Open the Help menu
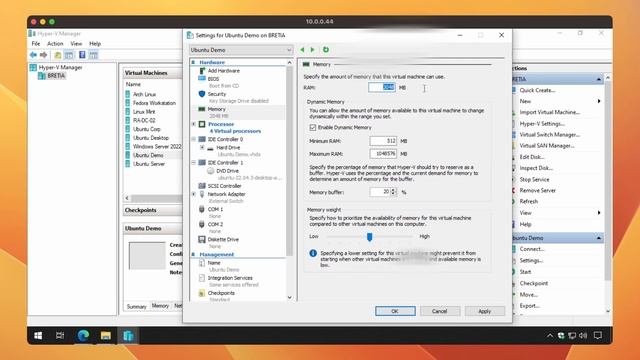This screenshot has width=640, height=360. pos(95,44)
